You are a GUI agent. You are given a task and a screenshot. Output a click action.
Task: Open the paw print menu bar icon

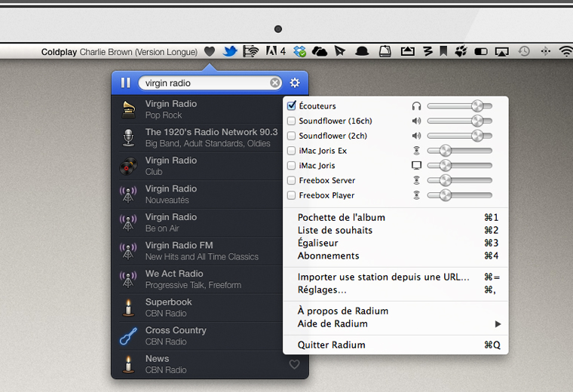tap(461, 51)
